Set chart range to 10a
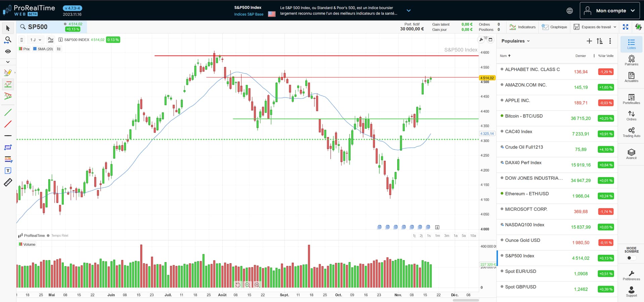Viewport: 644px width, 302px height. tap(473, 236)
